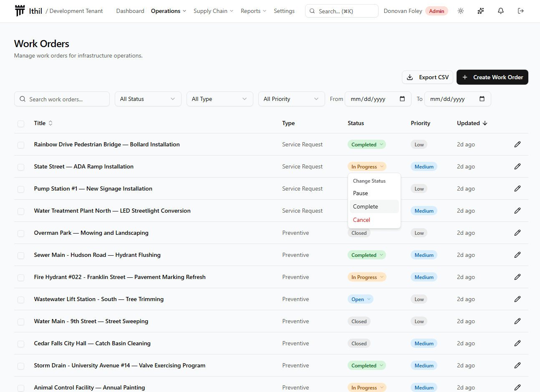This screenshot has width=540, height=392.
Task: Click the Create Work Order button
Action: pyautogui.click(x=492, y=77)
